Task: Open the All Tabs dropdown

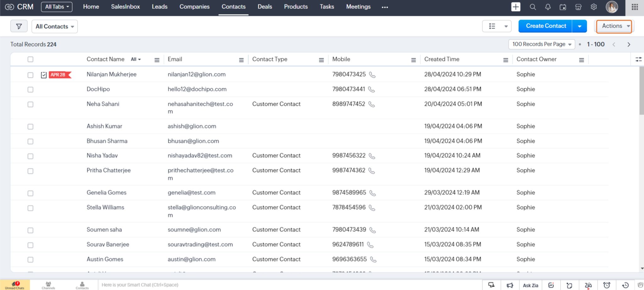Action: (x=57, y=6)
